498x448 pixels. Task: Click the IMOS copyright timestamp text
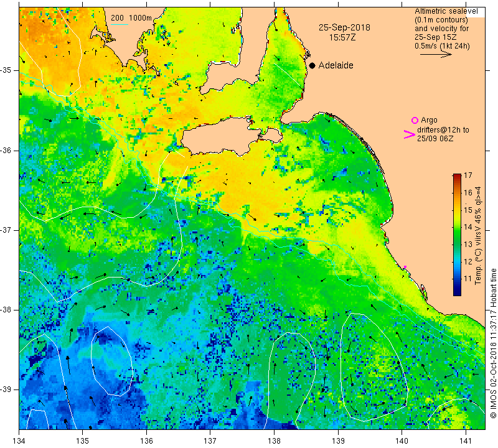(x=493, y=343)
